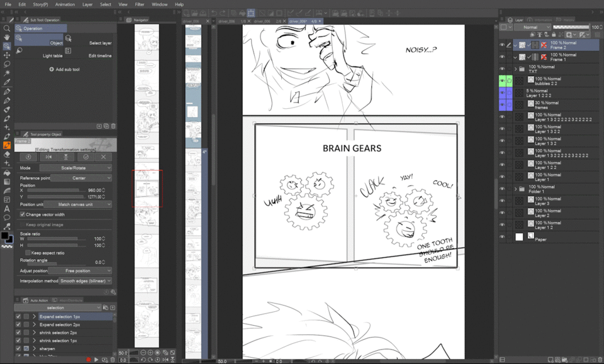The image size is (604, 364).
Task: Select the Object sub tool
Action: tap(40, 40)
